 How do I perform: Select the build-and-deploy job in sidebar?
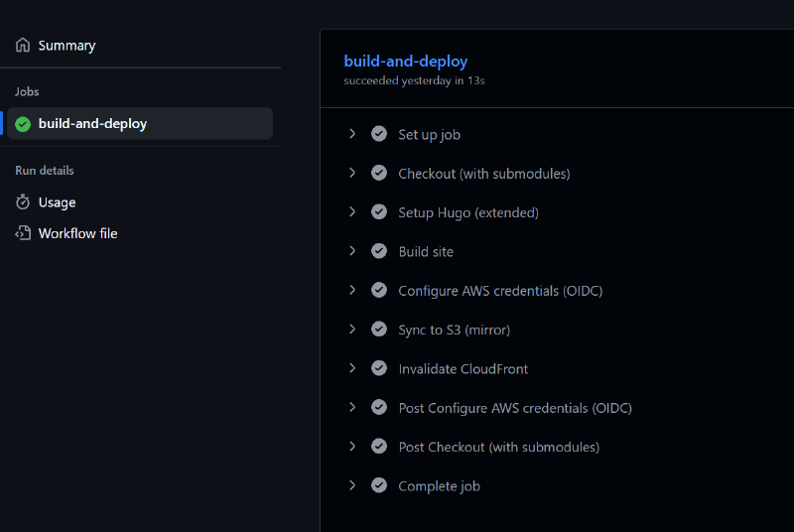[x=92, y=124]
